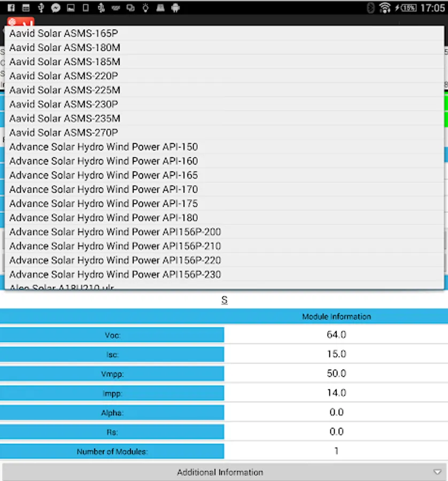Viewport: 448px width, 481px height.
Task: Select Advance Solar Hydro Wind Power API-160
Action: [225, 161]
